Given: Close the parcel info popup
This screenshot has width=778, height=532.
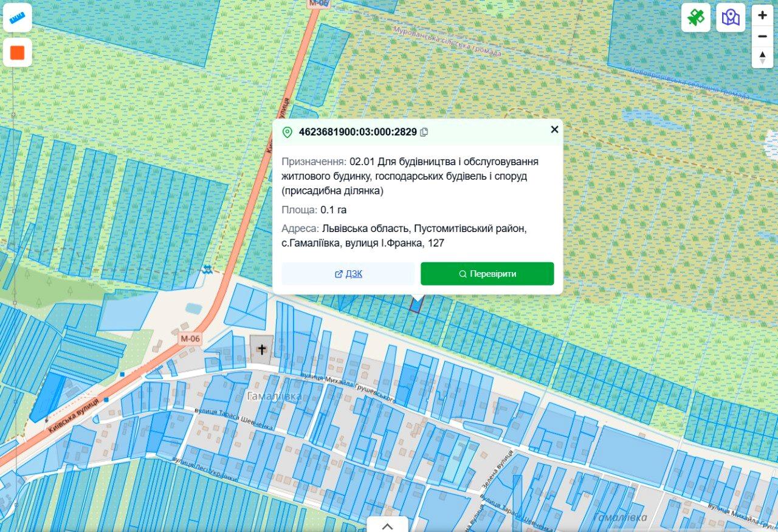Looking at the screenshot, I should [x=554, y=129].
